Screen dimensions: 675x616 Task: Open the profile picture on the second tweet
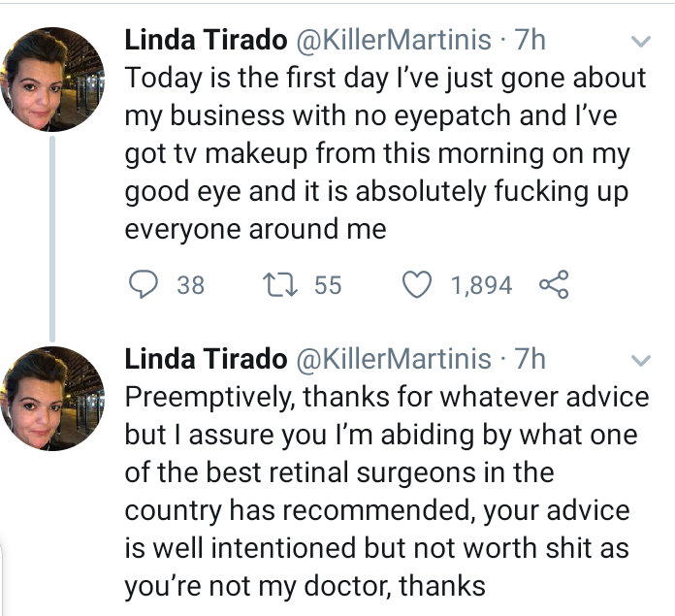52,399
